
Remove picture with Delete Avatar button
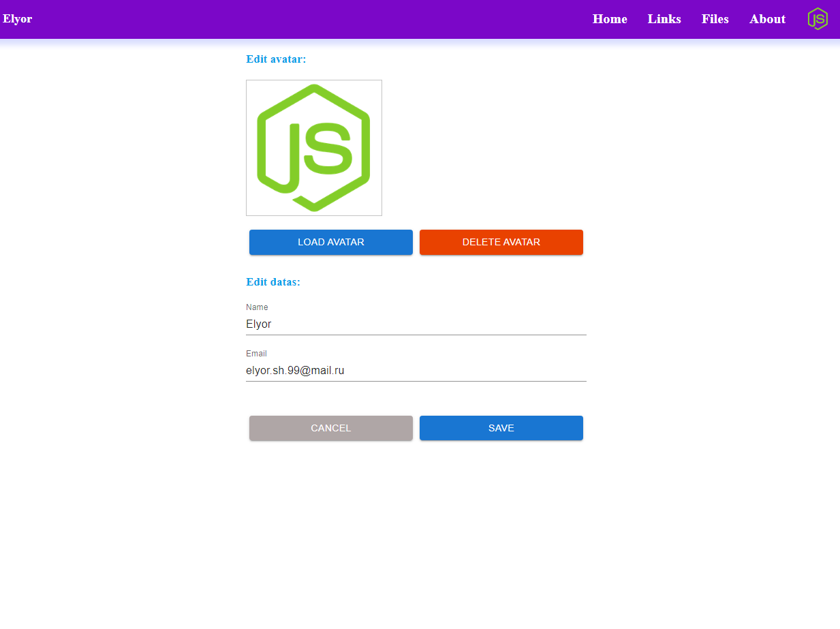coord(501,242)
